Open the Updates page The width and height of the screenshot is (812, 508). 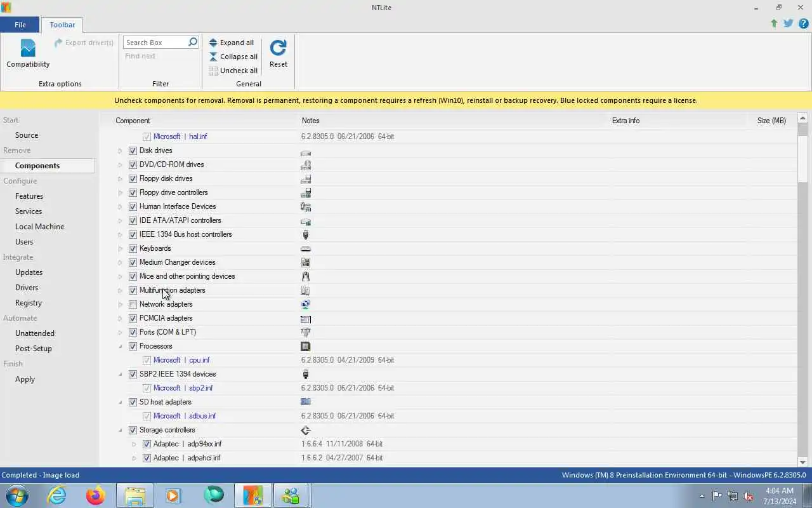pos(29,272)
